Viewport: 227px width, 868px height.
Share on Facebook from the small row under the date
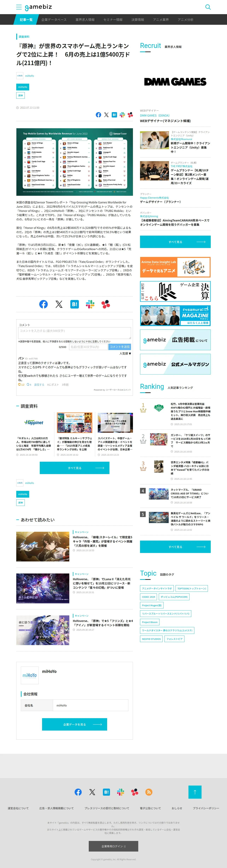click(98, 115)
